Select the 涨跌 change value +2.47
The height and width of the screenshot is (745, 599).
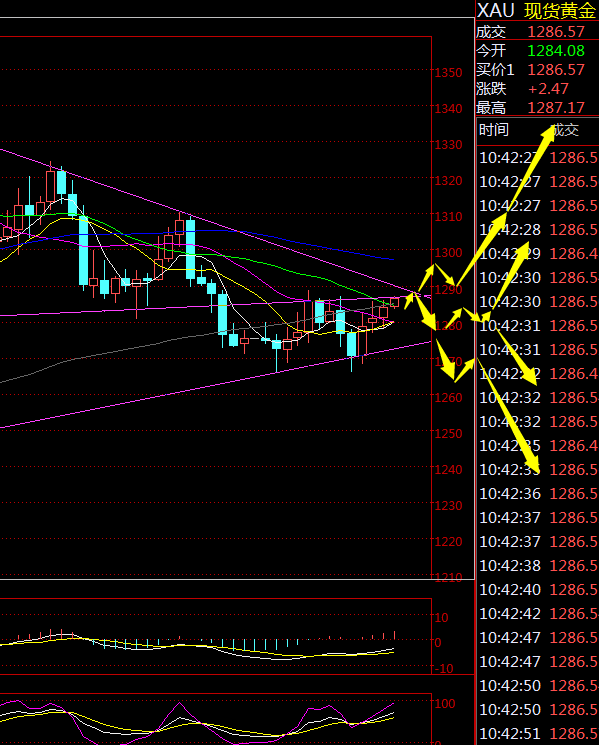pyautogui.click(x=548, y=89)
